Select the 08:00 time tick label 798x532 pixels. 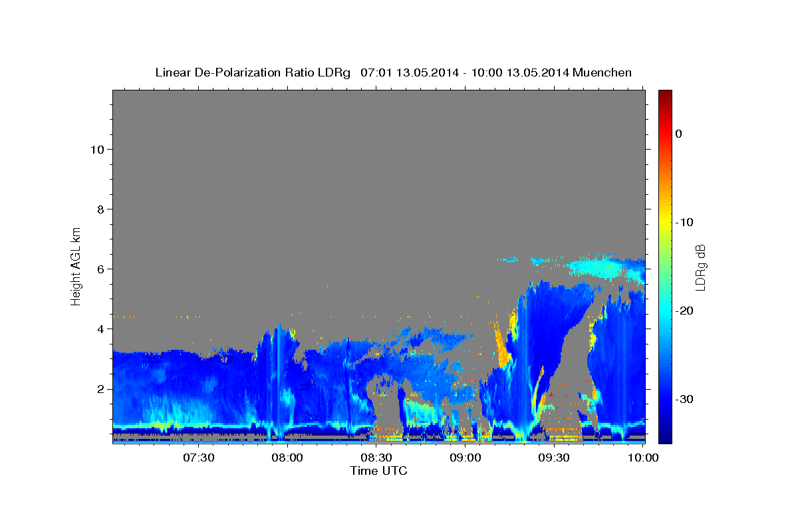tap(288, 458)
